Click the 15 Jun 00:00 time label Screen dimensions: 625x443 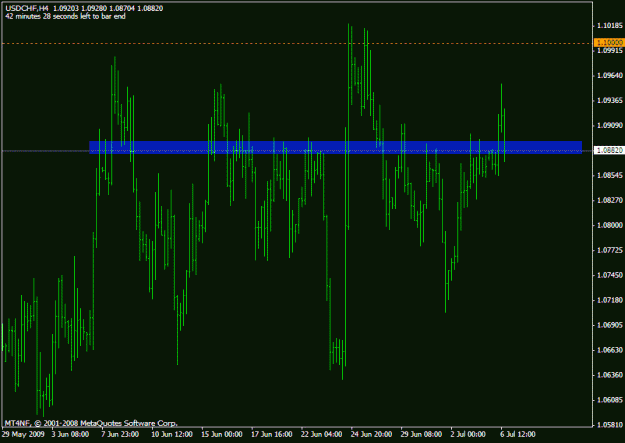[x=222, y=434]
